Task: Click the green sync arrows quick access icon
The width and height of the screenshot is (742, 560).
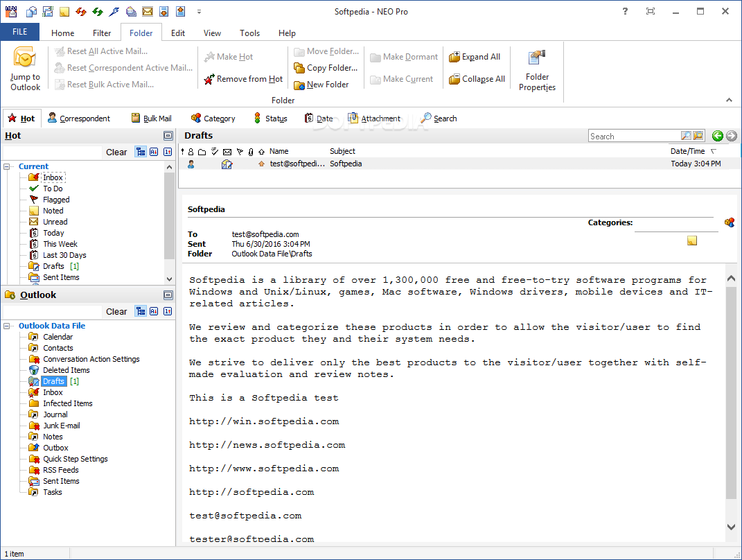Action: point(98,11)
